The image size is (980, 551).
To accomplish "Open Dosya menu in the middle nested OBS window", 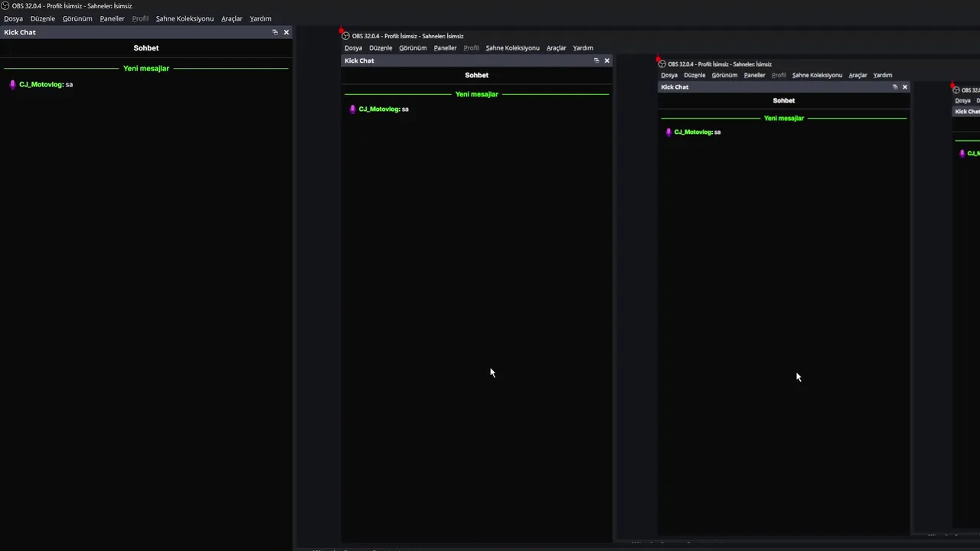I will pos(353,47).
